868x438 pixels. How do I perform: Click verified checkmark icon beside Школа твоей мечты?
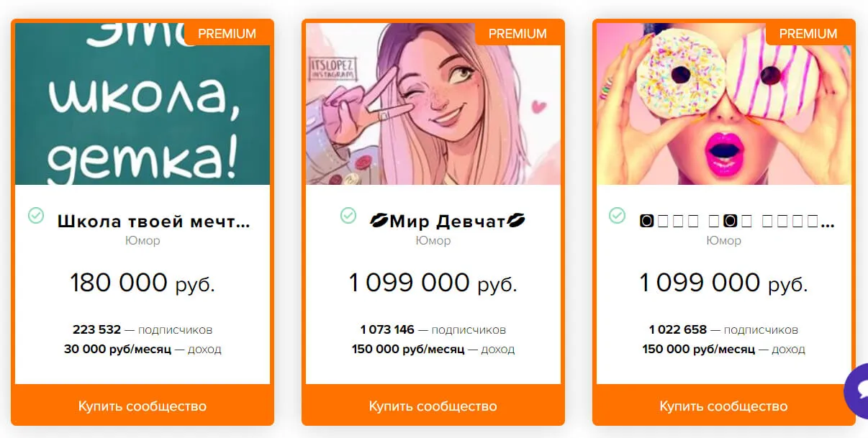(x=36, y=215)
